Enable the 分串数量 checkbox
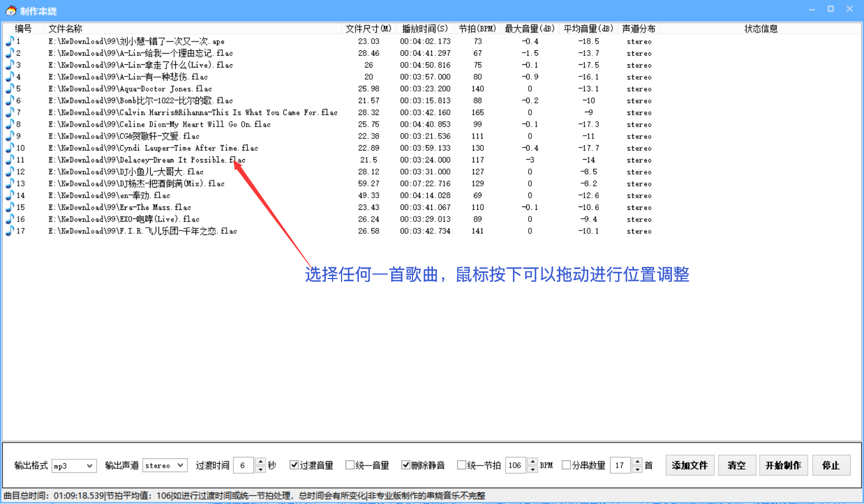 click(566, 465)
